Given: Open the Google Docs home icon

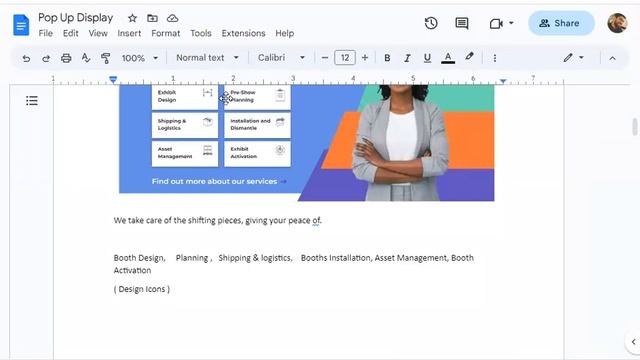Looking at the screenshot, I should (21, 25).
